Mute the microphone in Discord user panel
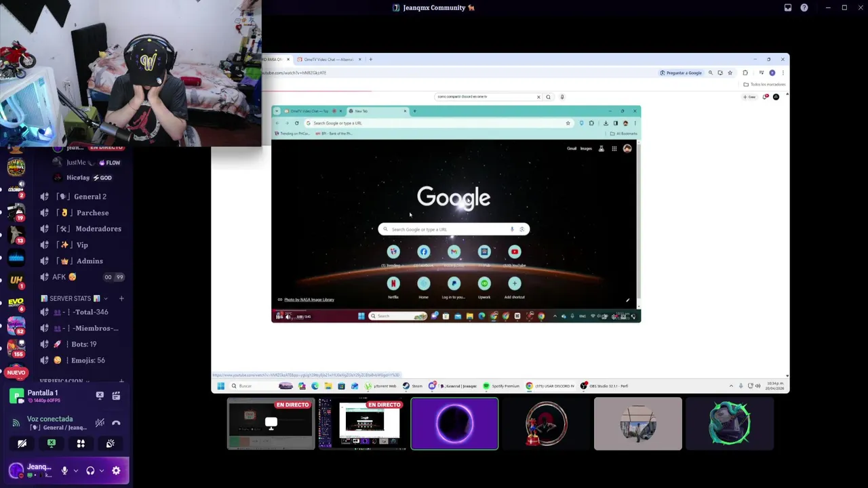Image resolution: width=868 pixels, height=488 pixels. (64, 470)
